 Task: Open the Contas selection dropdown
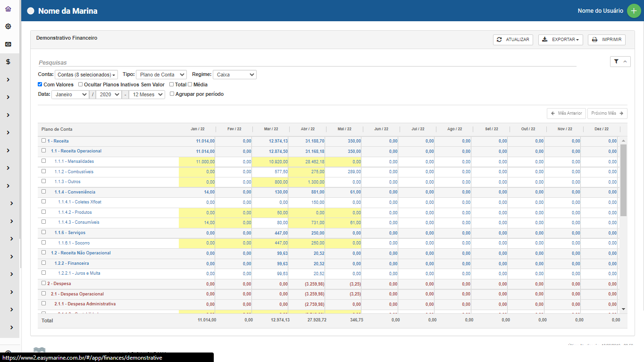tap(86, 75)
